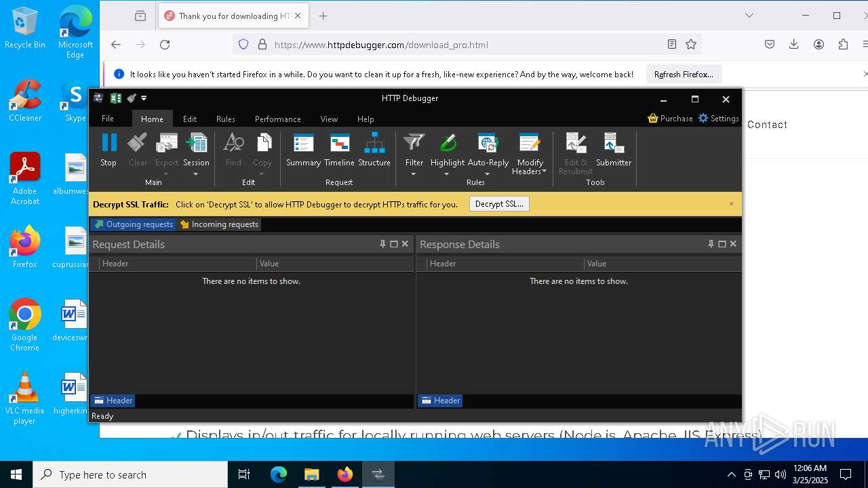Pin the Response Details panel
This screenshot has height=488, width=868.
coord(711,244)
